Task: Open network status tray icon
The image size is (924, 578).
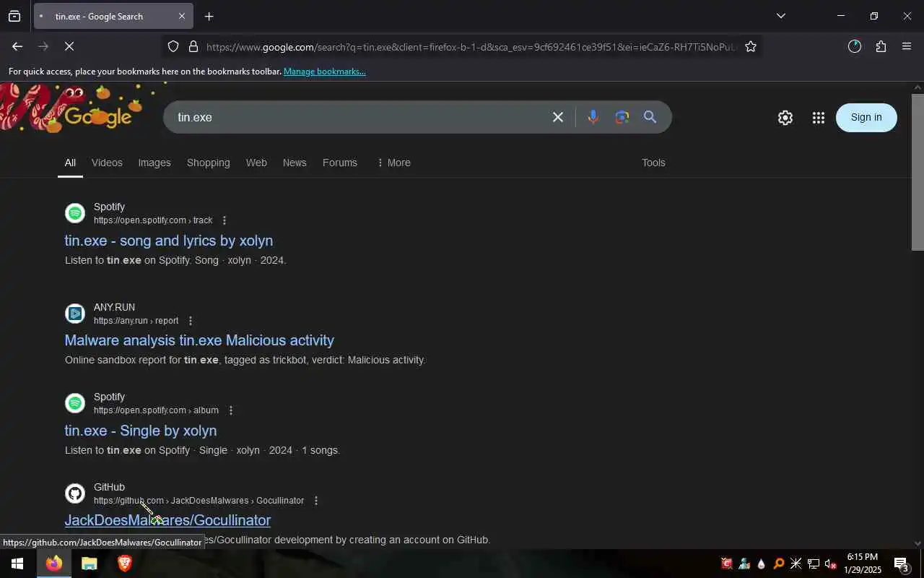Action: [x=813, y=564]
